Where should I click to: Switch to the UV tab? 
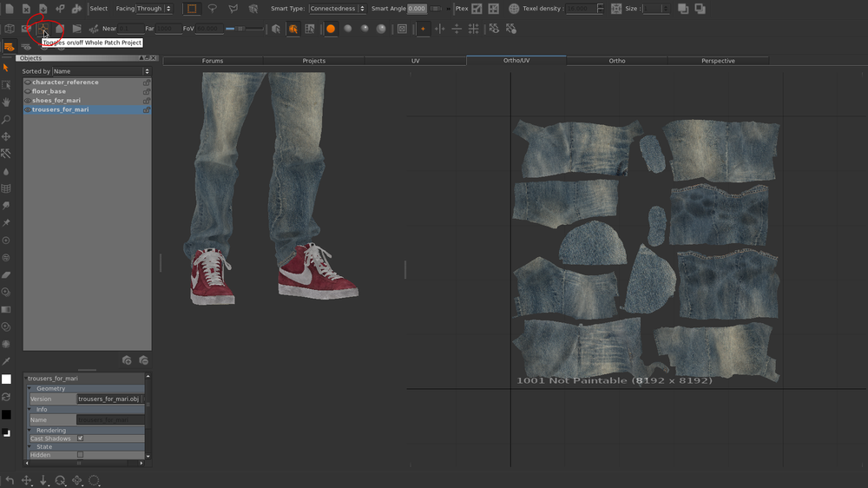coord(415,61)
